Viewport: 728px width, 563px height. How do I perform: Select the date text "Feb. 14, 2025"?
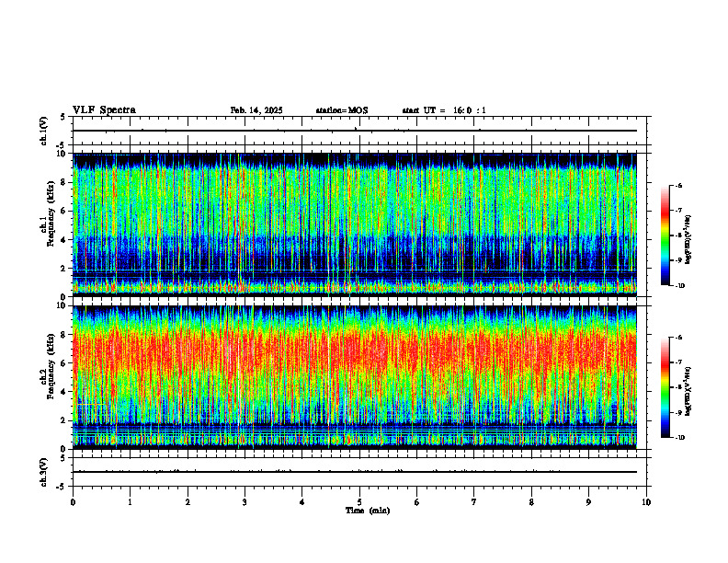click(x=256, y=110)
